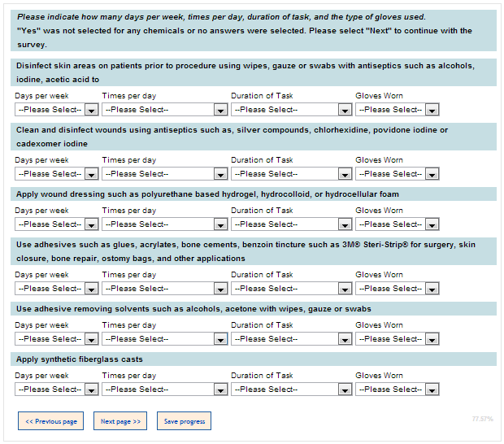Viewport: 504px width, 444px height.
Task: Select Days per week for synthetic fiberglass casts
Action: [56, 390]
